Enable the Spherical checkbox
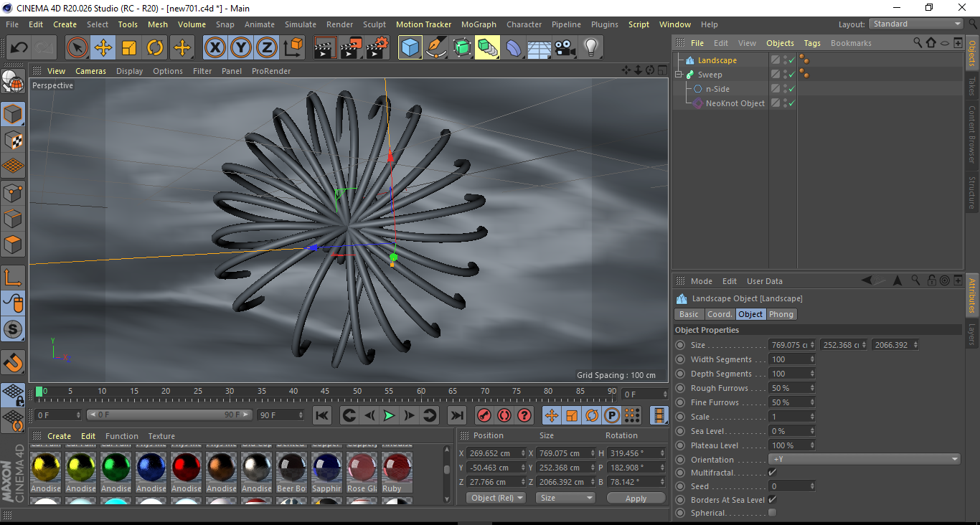The image size is (980, 525). pos(772,513)
